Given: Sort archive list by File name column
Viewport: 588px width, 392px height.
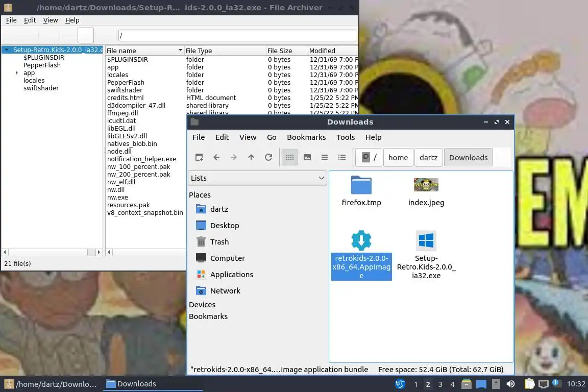Looking at the screenshot, I should point(144,51).
